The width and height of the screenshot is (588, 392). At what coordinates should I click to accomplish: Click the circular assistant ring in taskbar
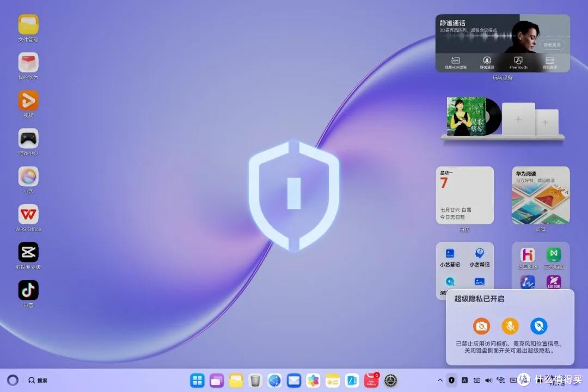tap(13, 381)
